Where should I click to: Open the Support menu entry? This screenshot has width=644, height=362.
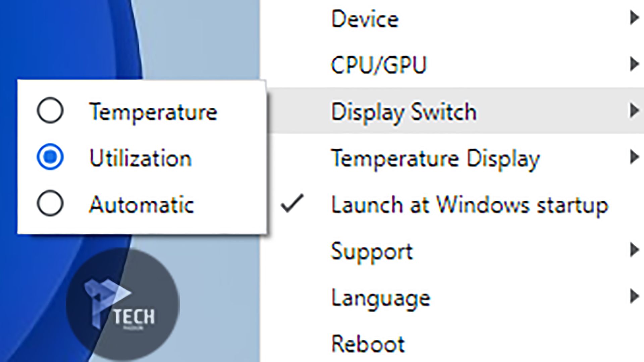pos(372,251)
